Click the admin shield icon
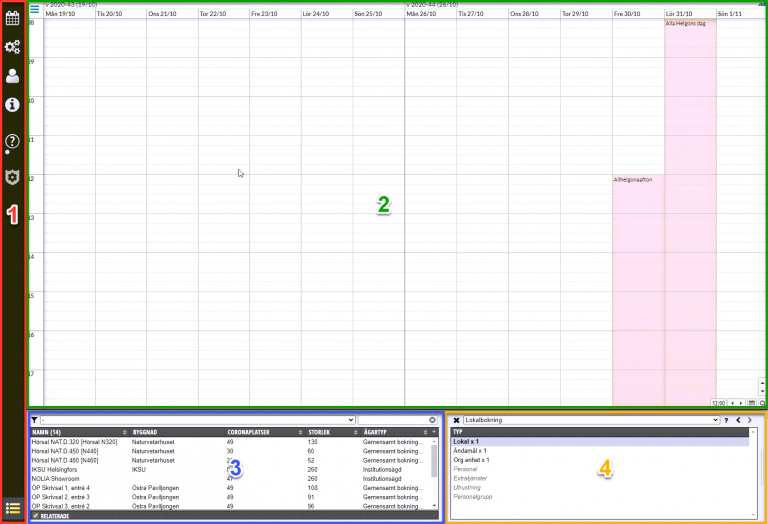Image resolution: width=768 pixels, height=524 pixels. point(12,177)
